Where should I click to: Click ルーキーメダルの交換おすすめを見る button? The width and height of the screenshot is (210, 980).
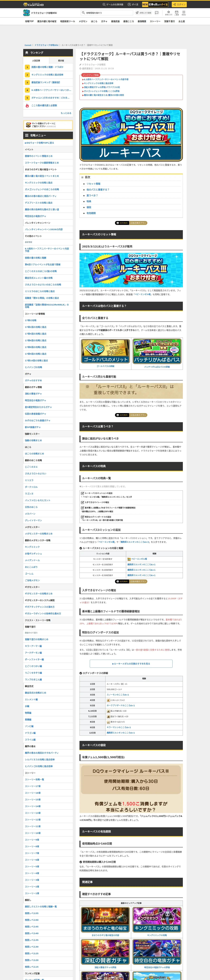click(x=131, y=663)
